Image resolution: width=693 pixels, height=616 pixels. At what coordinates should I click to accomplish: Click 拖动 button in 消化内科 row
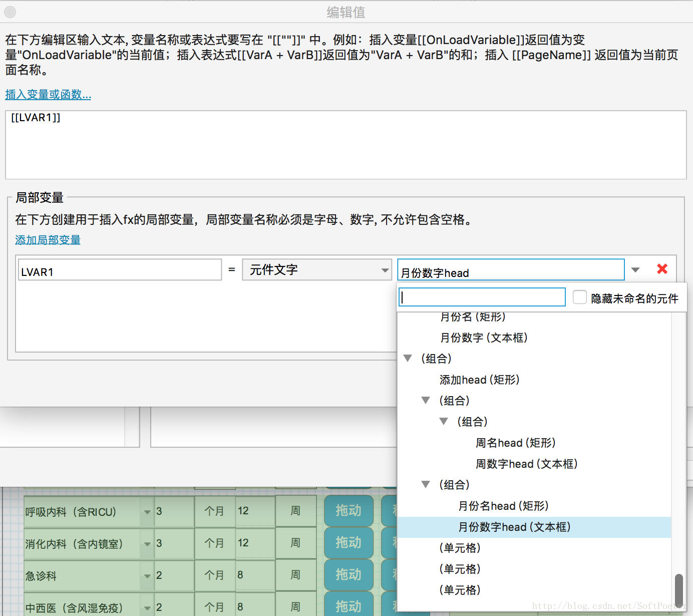(349, 543)
